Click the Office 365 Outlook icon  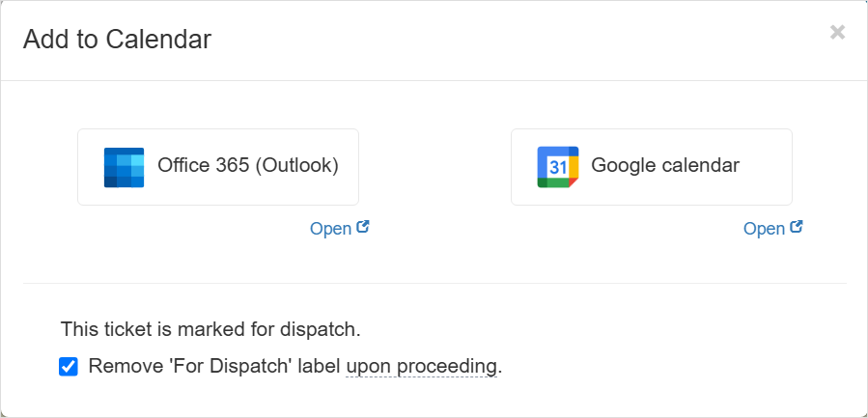click(124, 167)
